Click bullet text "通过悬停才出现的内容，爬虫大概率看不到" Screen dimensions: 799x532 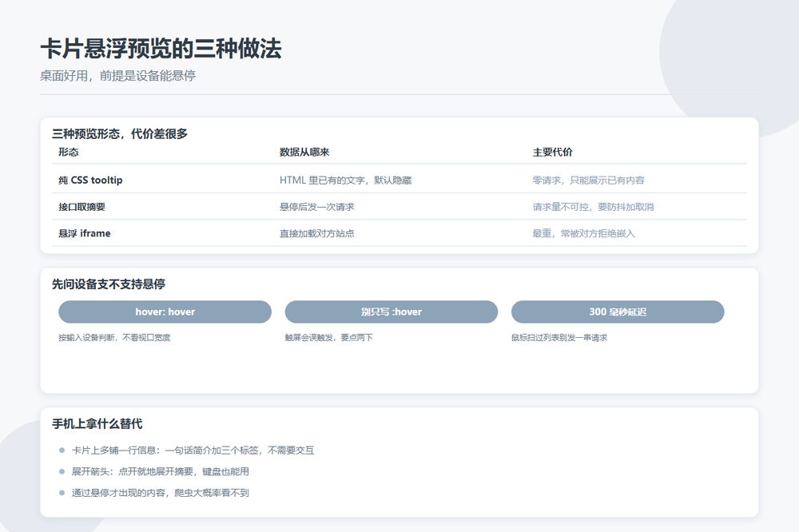tap(161, 493)
